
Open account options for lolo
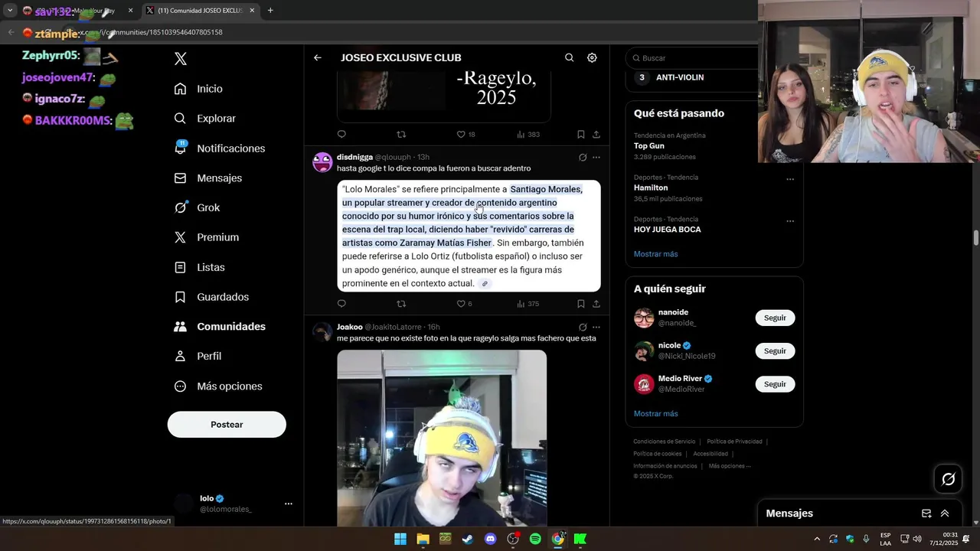click(x=289, y=504)
